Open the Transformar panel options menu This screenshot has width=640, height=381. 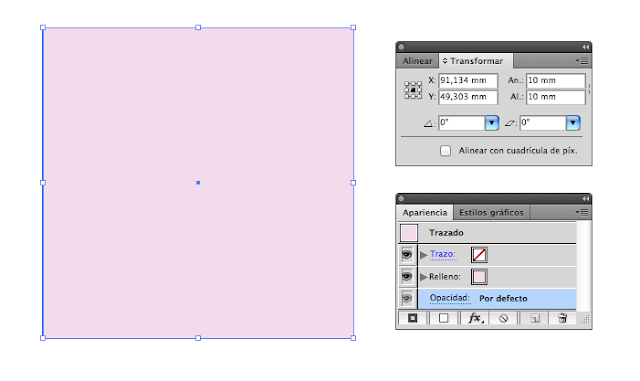(582, 61)
